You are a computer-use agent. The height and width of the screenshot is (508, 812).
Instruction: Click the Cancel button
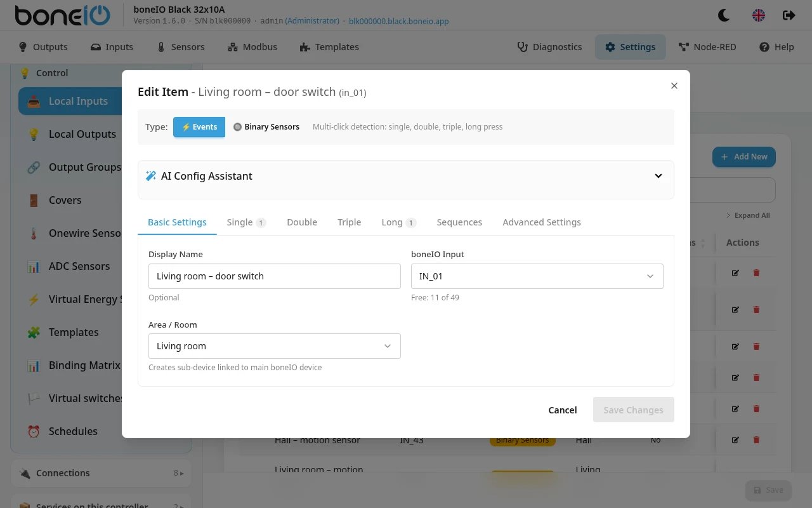(x=563, y=410)
